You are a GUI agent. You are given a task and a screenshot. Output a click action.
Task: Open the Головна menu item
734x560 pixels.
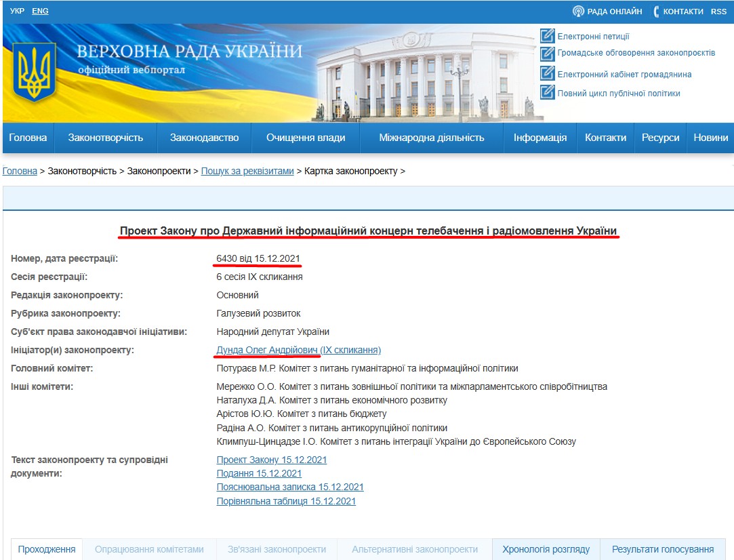(28, 138)
